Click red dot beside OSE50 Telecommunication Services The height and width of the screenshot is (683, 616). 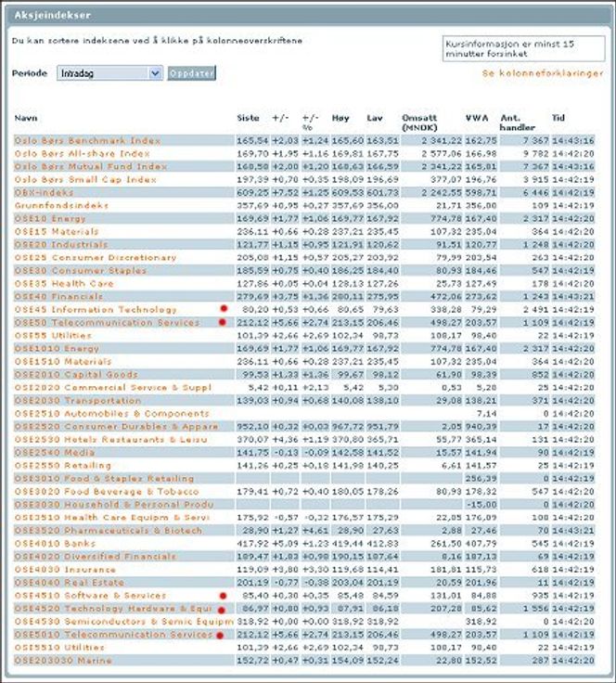[223, 322]
